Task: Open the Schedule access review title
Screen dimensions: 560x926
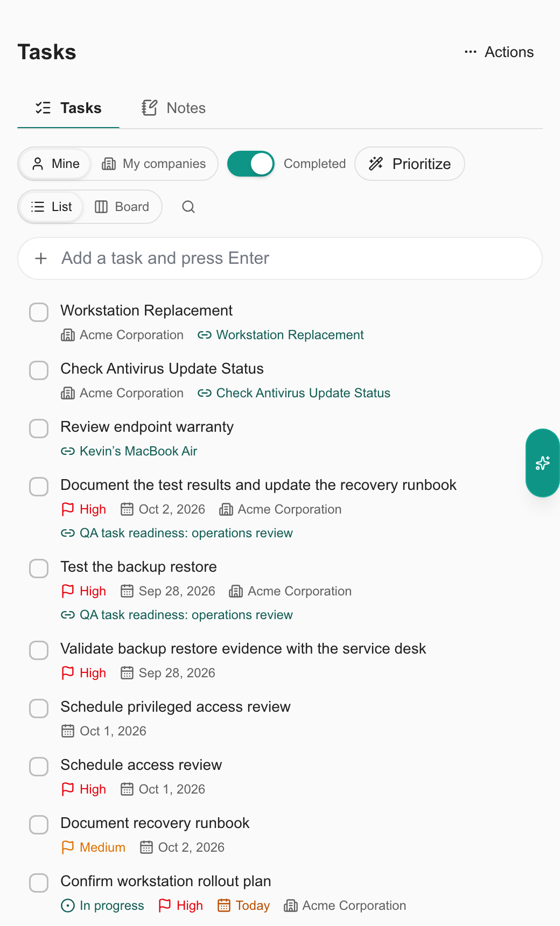Action: 141,765
